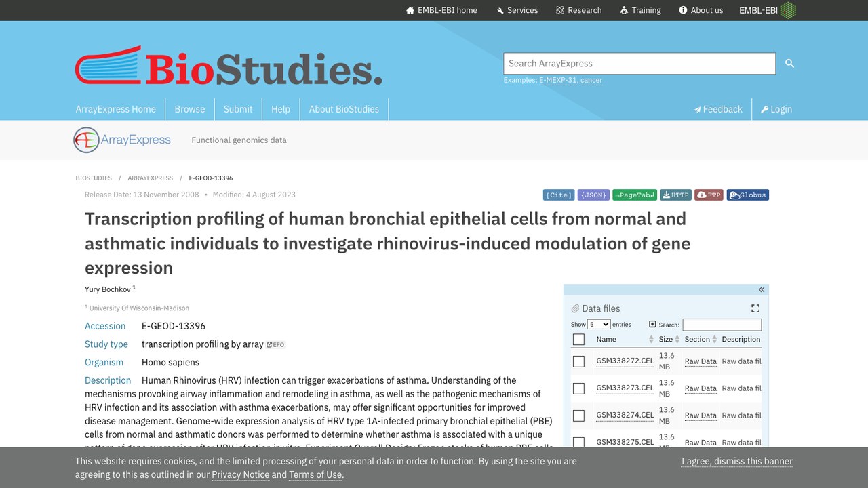The height and width of the screenshot is (488, 868).
Task: Click the magnifying glass search icon
Action: tap(789, 63)
